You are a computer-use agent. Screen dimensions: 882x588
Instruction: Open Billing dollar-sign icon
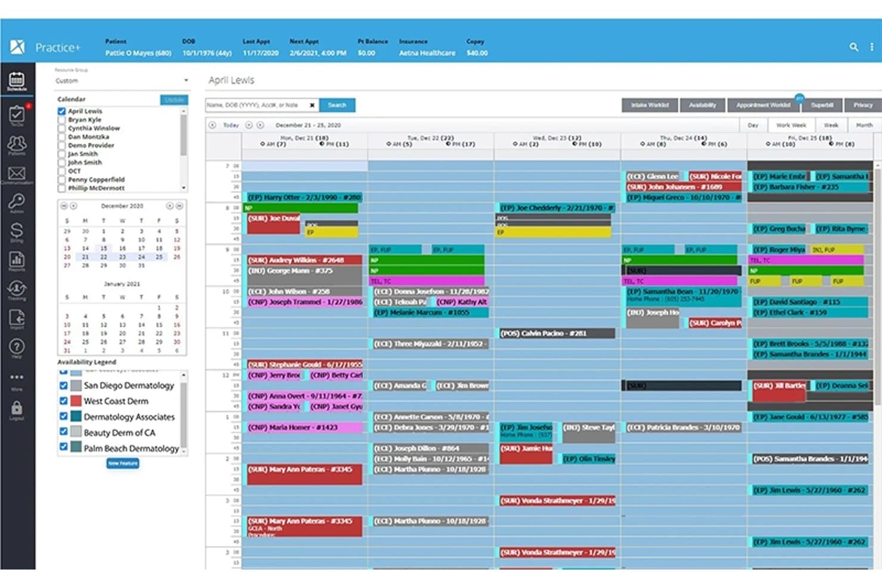pyautogui.click(x=17, y=232)
